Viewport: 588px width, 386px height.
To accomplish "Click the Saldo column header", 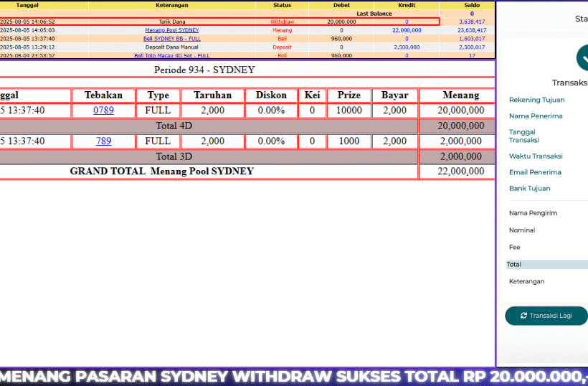I will click(x=471, y=5).
